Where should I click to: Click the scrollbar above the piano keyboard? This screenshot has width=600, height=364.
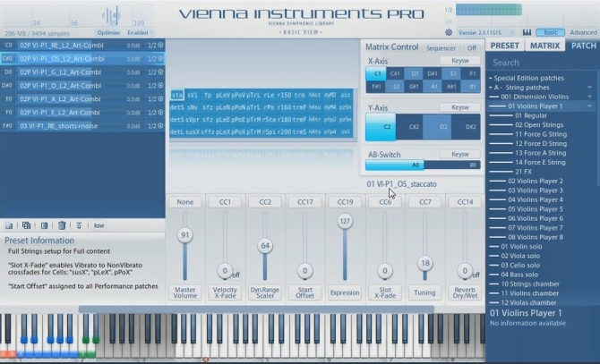[256, 309]
